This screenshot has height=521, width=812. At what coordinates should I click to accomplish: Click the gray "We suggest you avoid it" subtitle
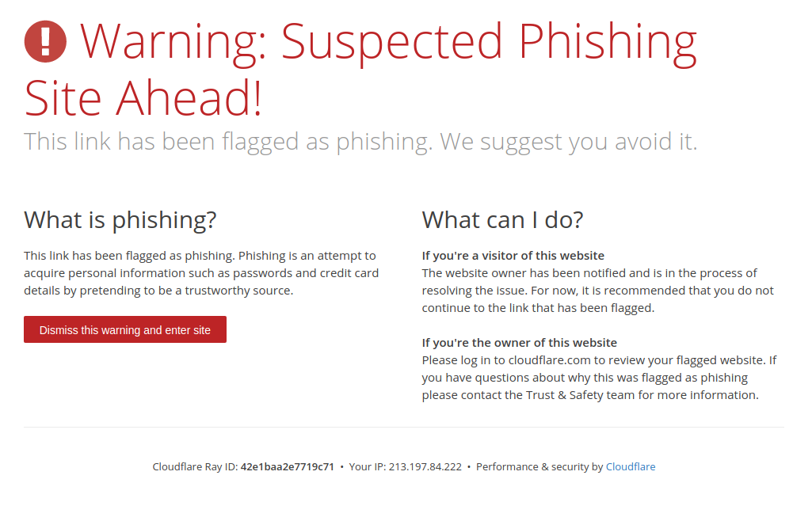point(569,142)
